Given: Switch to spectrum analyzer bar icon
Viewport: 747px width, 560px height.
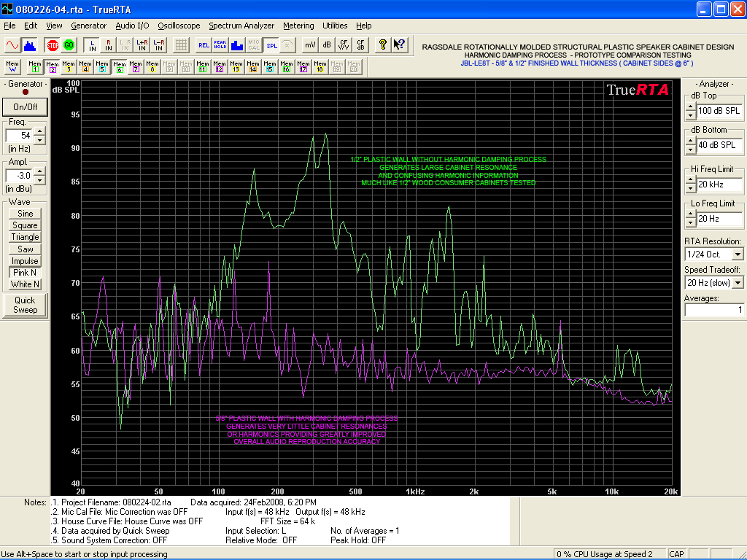Looking at the screenshot, I should (x=30, y=45).
